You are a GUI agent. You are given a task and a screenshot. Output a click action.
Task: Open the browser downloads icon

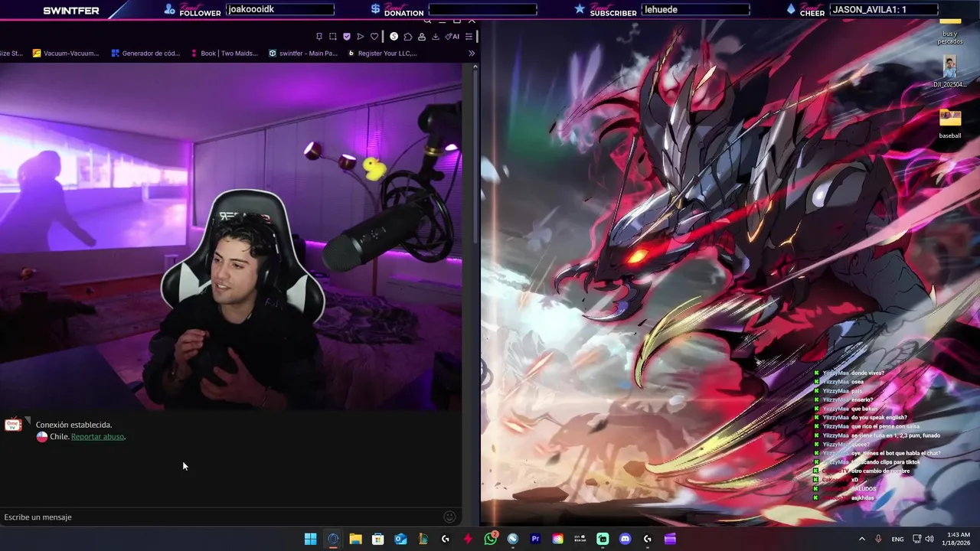click(x=436, y=36)
